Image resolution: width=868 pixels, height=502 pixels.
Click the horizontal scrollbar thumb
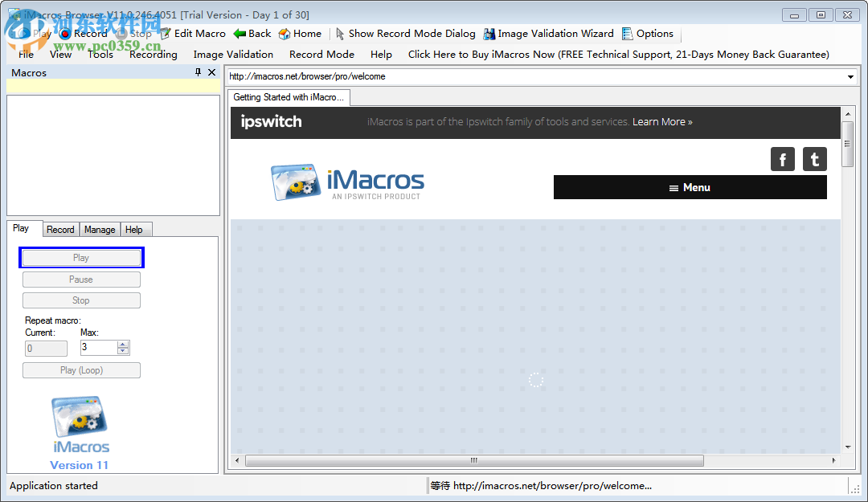click(474, 460)
